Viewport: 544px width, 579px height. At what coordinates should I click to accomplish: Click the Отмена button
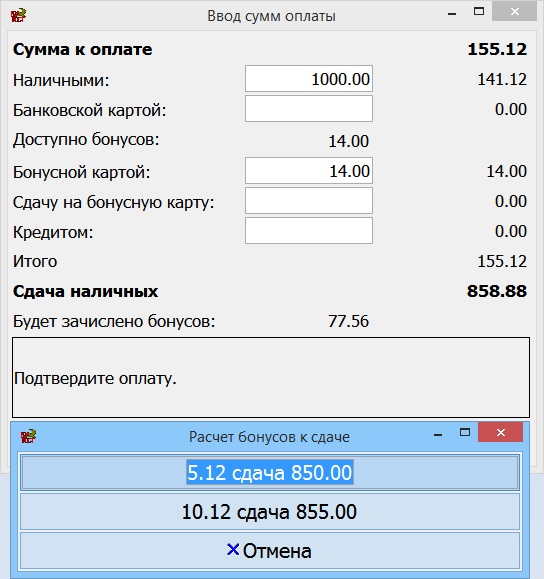(x=270, y=551)
